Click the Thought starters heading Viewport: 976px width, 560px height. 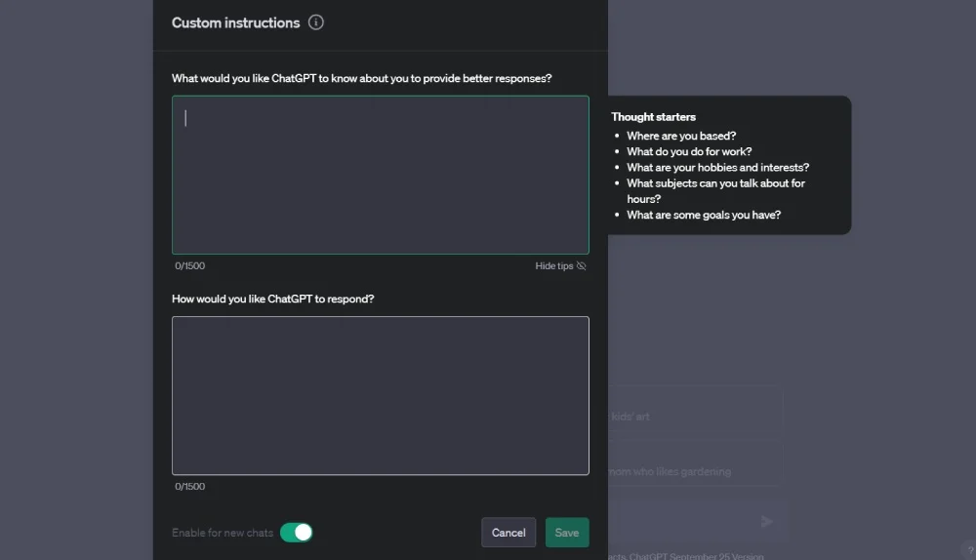tap(654, 117)
